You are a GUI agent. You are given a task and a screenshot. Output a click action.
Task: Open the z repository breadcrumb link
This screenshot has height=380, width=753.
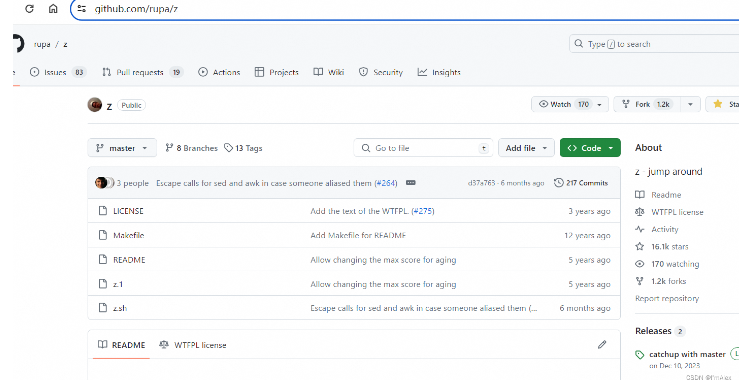[65, 44]
